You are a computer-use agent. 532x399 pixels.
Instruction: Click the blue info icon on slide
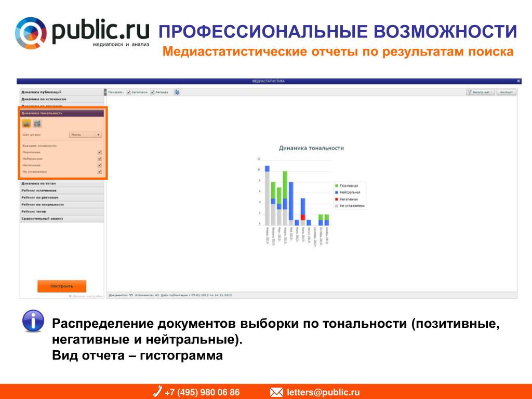(x=33, y=321)
